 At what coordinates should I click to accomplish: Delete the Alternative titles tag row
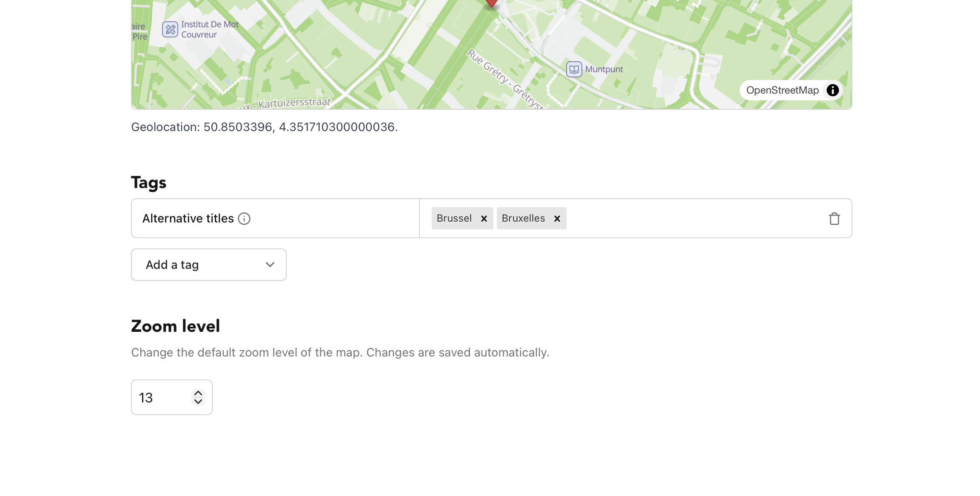(x=834, y=219)
